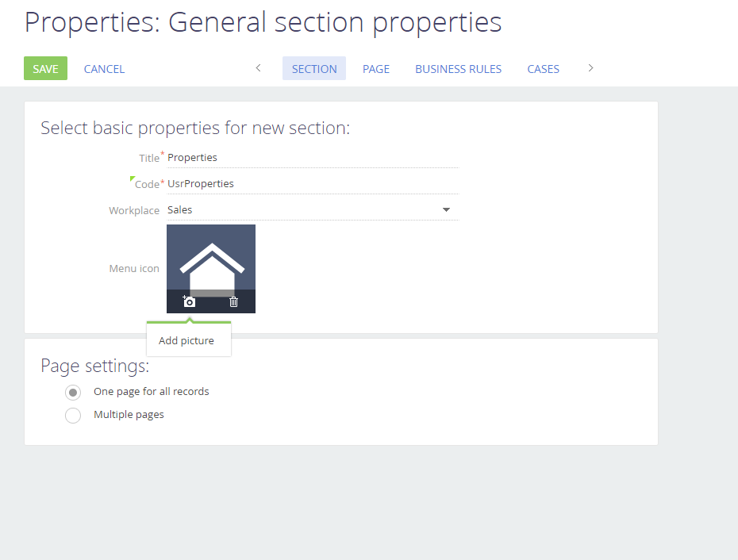Click the required field marker next to Title
Screen dimensions: 738x560
click(x=162, y=153)
